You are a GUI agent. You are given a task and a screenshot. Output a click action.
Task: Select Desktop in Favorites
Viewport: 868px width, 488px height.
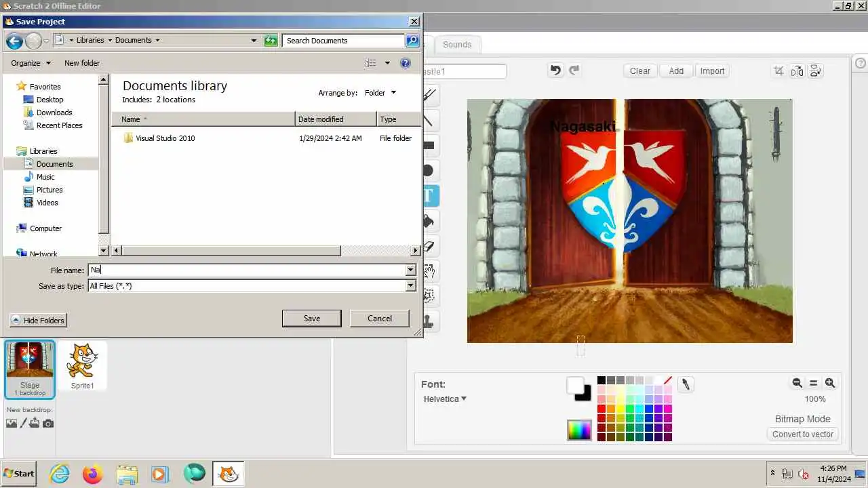[x=50, y=100]
